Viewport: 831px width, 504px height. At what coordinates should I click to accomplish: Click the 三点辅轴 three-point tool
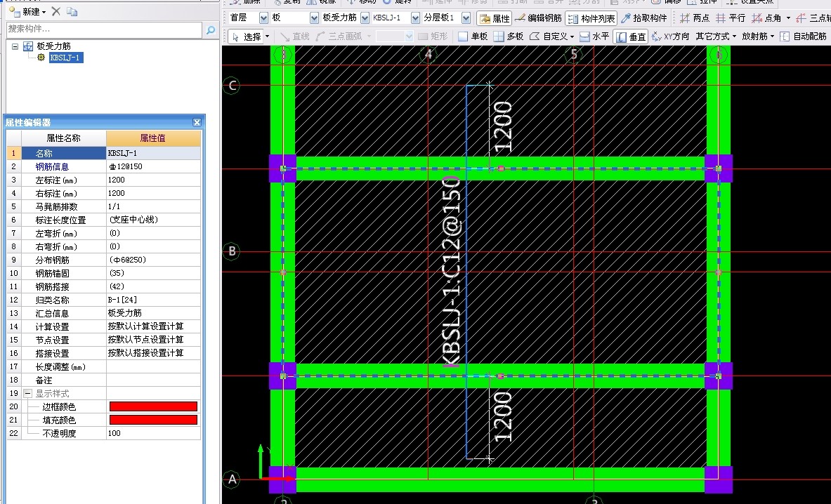pyautogui.click(x=813, y=18)
